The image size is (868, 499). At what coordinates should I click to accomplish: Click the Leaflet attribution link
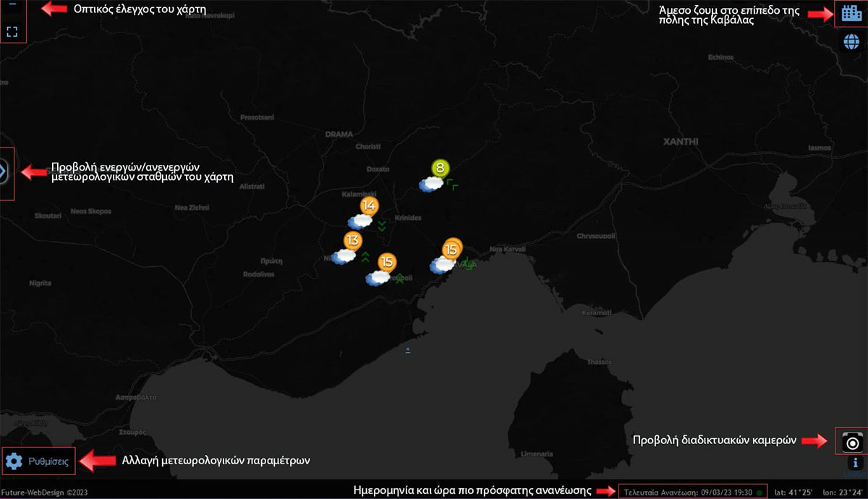coord(854,474)
